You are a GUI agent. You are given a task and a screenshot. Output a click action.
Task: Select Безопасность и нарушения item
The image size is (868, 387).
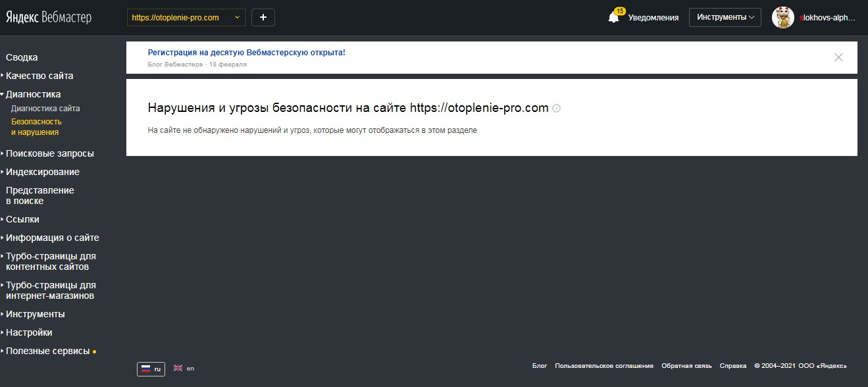[x=36, y=127]
